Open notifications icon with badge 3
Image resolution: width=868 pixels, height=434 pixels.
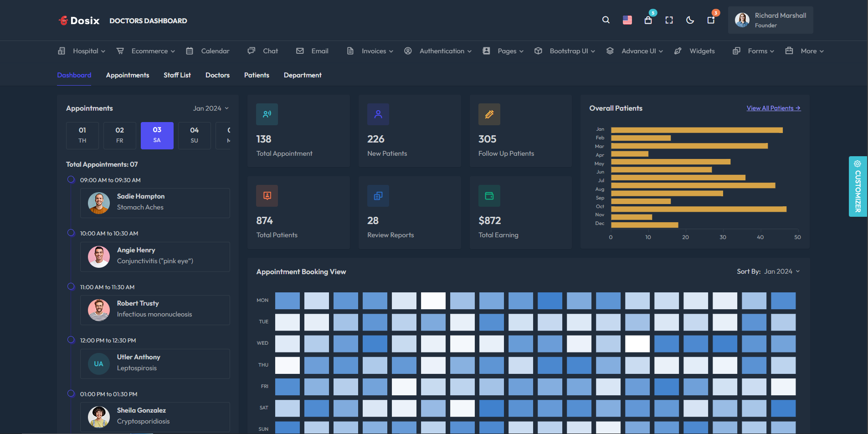[711, 20]
